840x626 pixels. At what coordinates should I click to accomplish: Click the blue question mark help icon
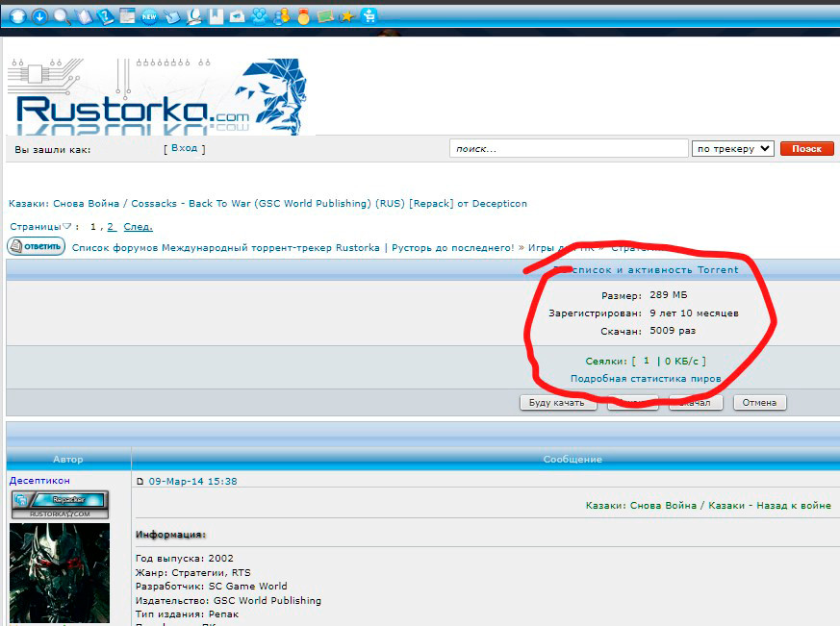coord(105,15)
